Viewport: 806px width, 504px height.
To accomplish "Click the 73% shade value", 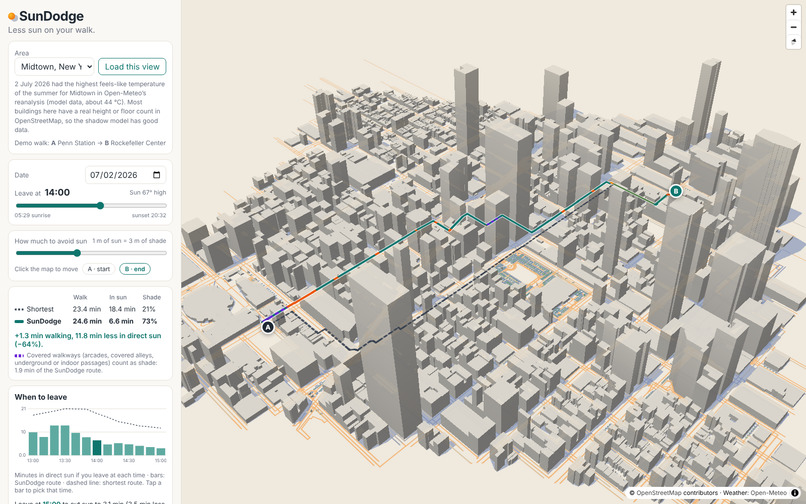I will pyautogui.click(x=150, y=321).
